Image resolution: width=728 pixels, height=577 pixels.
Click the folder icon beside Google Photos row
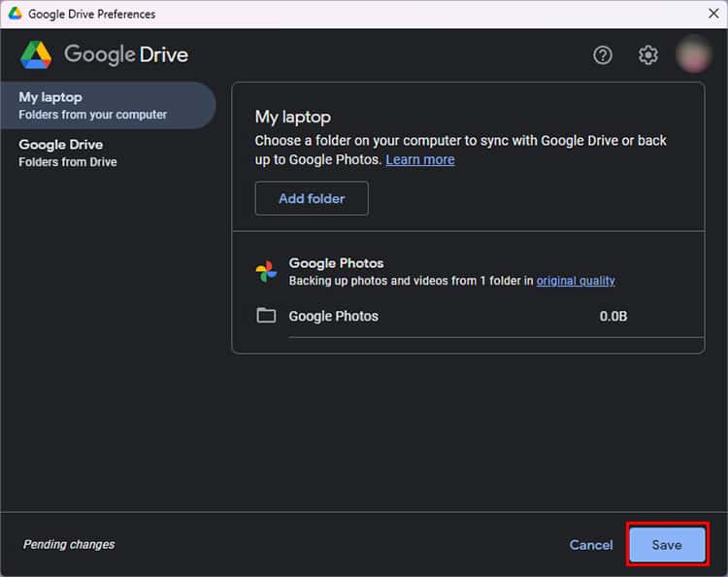pos(266,316)
